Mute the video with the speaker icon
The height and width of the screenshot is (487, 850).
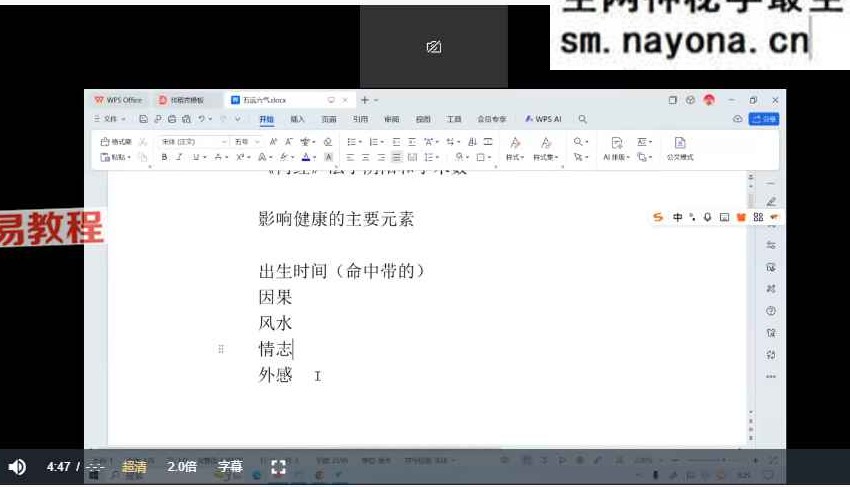coord(17,466)
